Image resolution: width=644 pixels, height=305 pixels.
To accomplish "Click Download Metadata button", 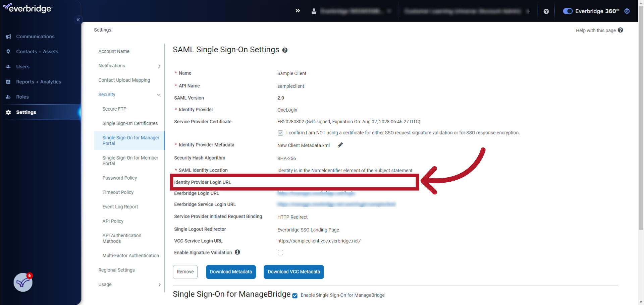I will point(231,272).
